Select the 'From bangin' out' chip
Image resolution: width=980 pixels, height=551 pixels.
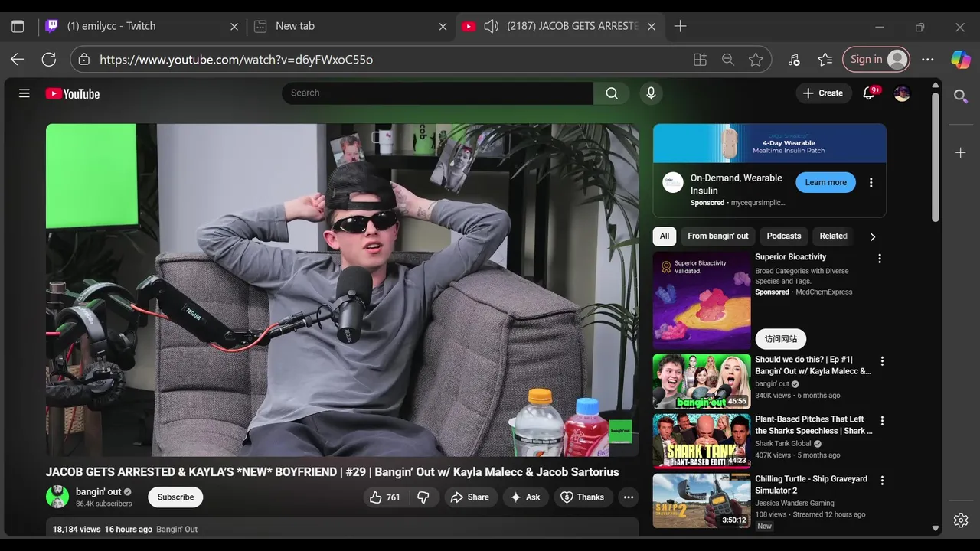pyautogui.click(x=718, y=236)
